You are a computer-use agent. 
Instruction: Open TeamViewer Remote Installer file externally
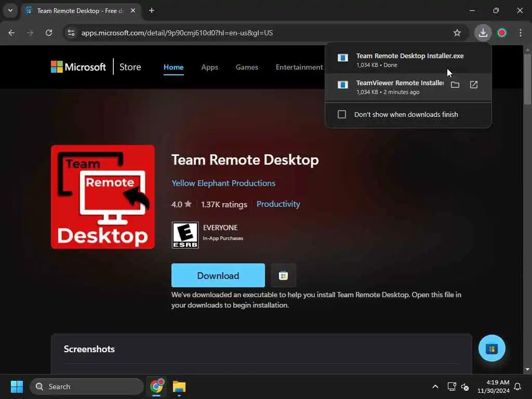pos(474,85)
